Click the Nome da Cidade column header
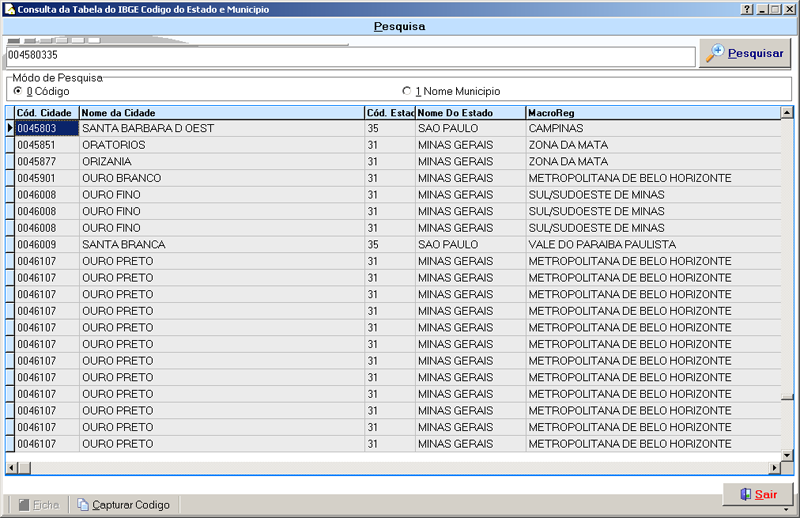 (x=220, y=113)
